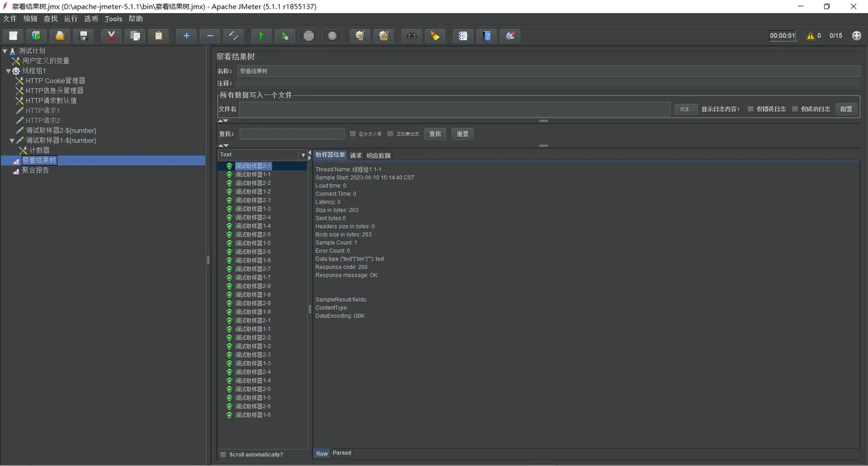
Task: Enable the 正则表达式 checkbox
Action: click(391, 134)
